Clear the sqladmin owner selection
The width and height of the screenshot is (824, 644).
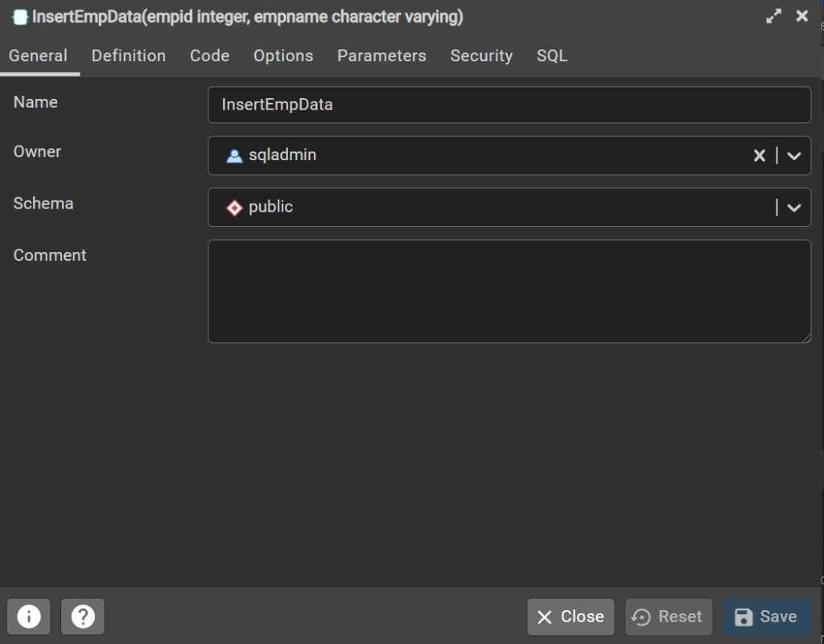tap(759, 155)
